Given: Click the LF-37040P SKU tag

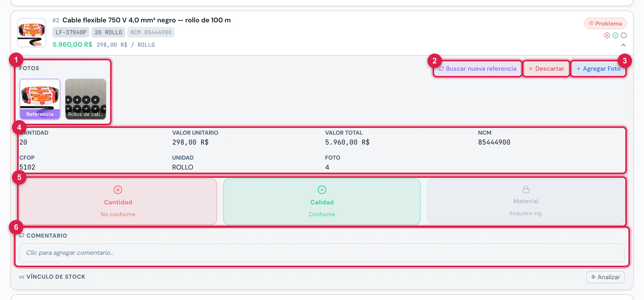Looking at the screenshot, I should coord(71,32).
